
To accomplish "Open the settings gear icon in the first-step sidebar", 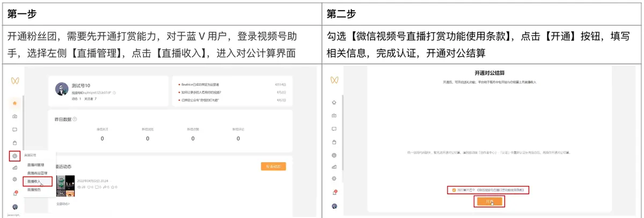I will [x=15, y=179].
